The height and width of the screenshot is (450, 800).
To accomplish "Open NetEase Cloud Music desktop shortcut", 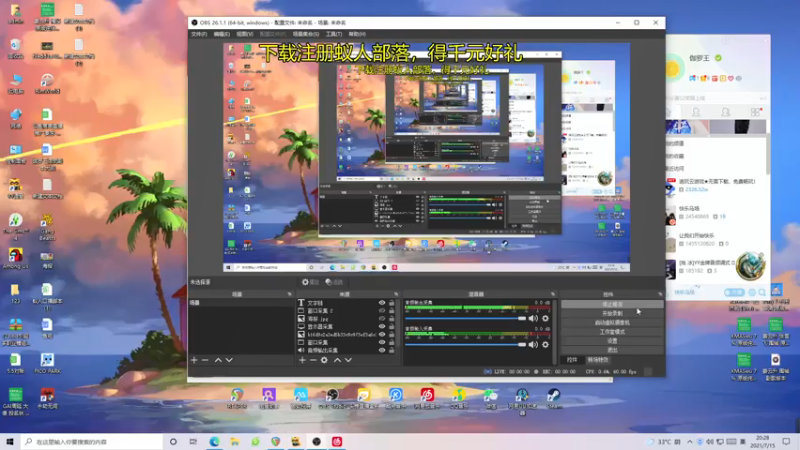I will (x=427, y=398).
